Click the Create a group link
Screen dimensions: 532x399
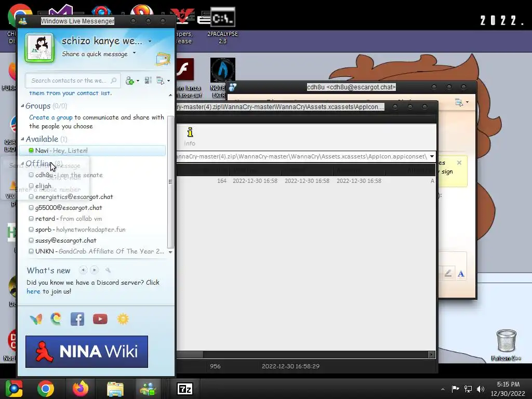50,117
